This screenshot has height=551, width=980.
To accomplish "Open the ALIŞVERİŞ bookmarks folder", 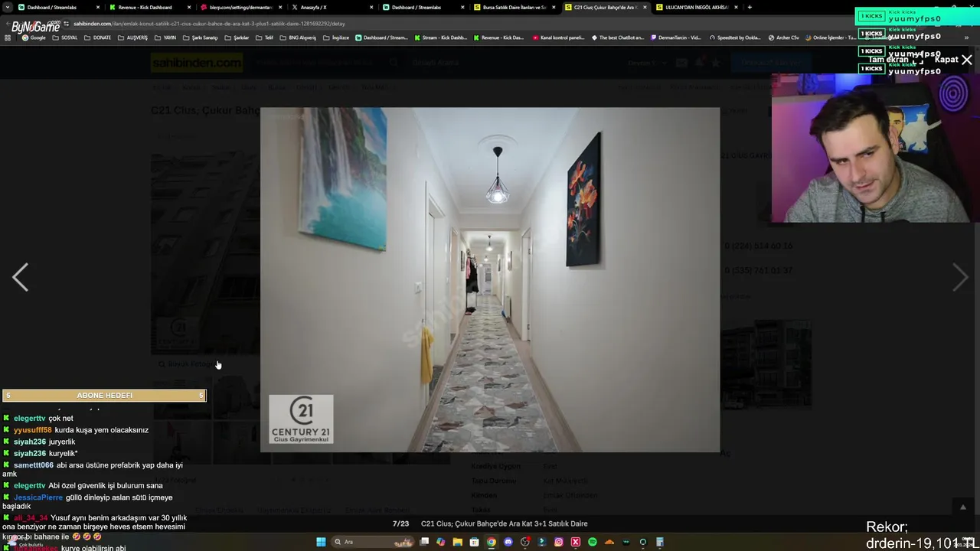I will tap(132, 37).
